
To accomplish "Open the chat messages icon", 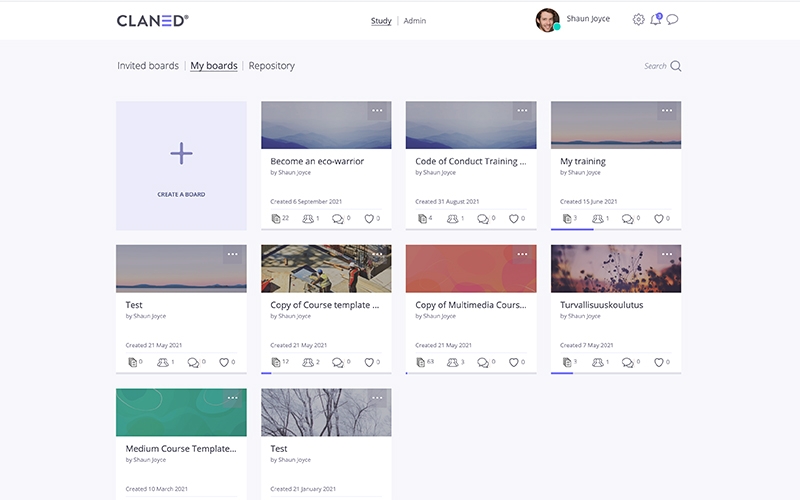I will [673, 20].
